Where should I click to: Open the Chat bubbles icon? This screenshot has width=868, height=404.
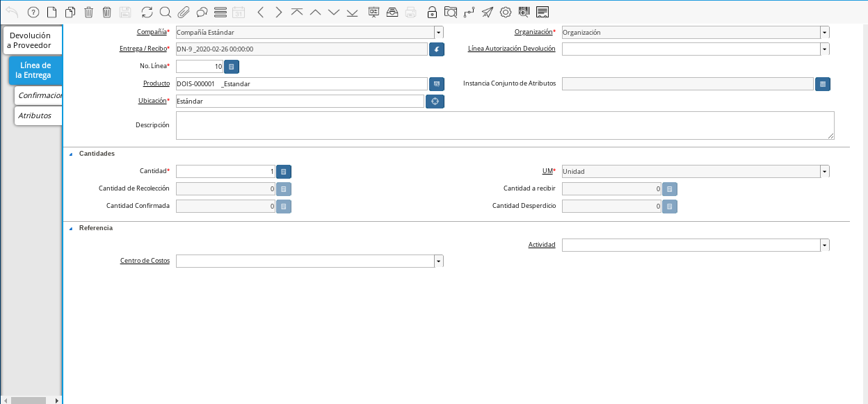coord(202,12)
